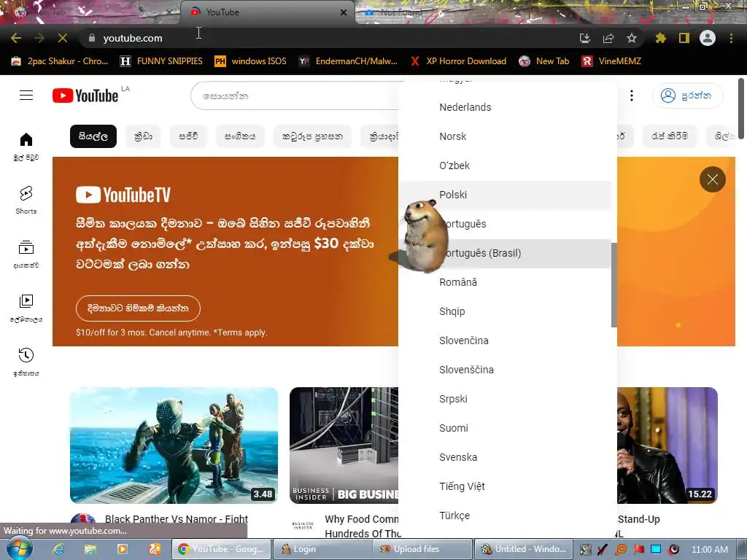Bookmark this page with star icon
Screen dimensions: 747x560
pos(632,38)
